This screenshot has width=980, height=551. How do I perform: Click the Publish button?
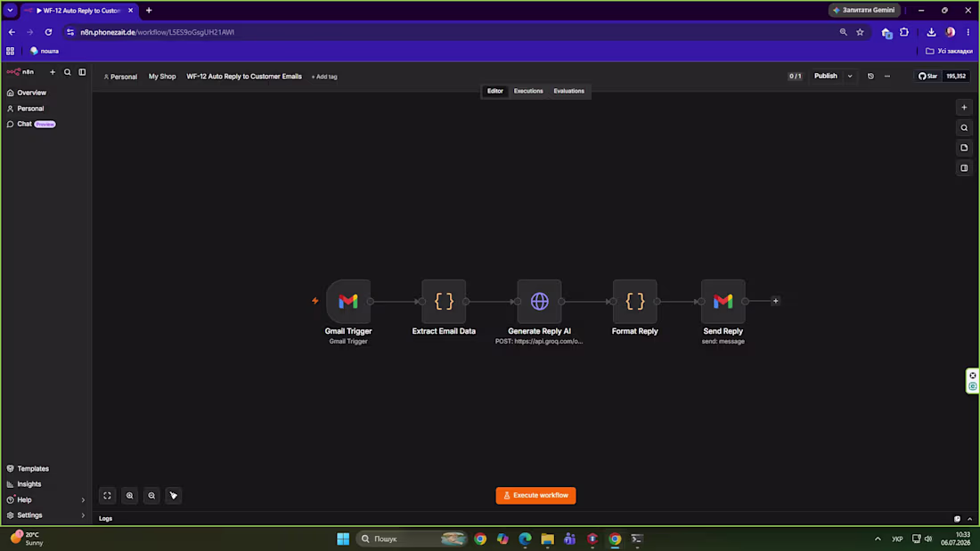(x=826, y=77)
